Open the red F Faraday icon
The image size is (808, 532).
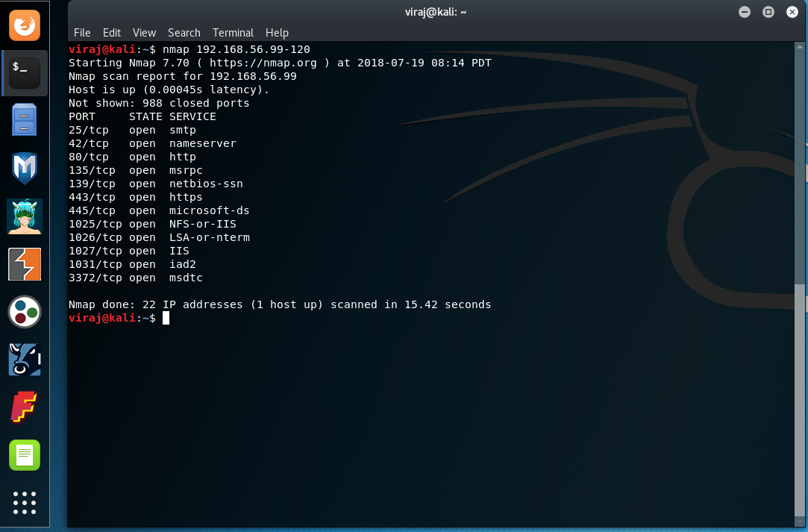pos(25,407)
